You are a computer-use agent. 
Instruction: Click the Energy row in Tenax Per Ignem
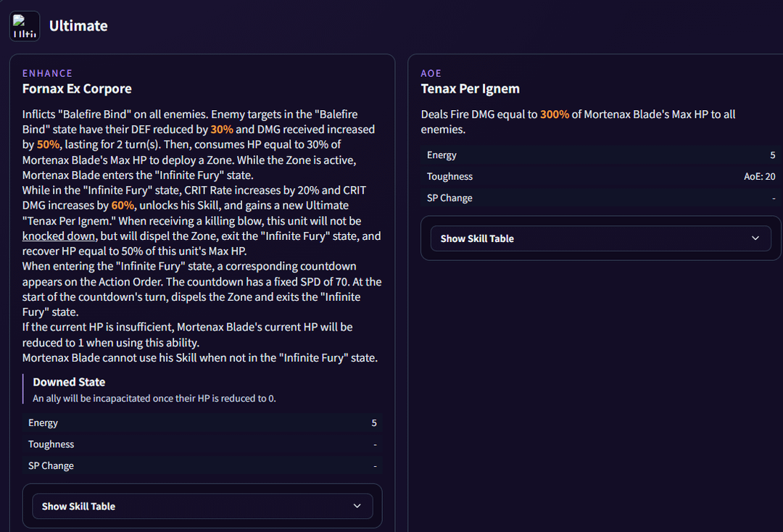600,155
